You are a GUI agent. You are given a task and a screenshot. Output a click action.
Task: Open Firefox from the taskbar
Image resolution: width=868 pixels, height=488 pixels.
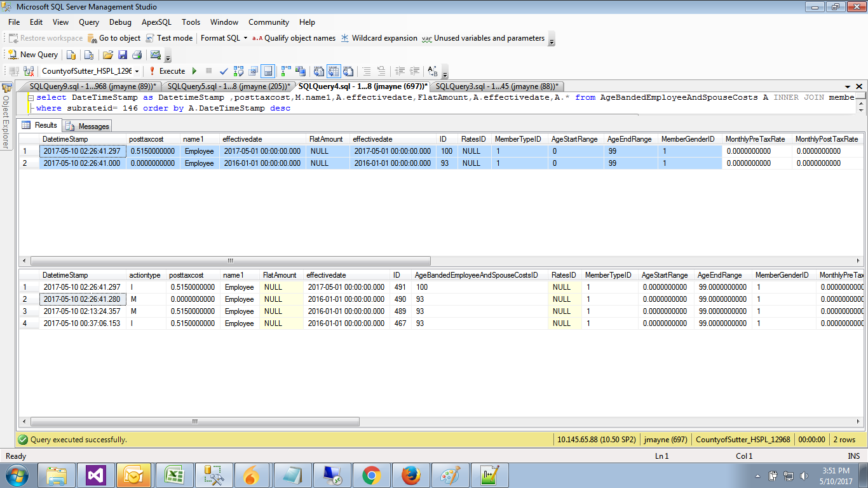tap(411, 475)
